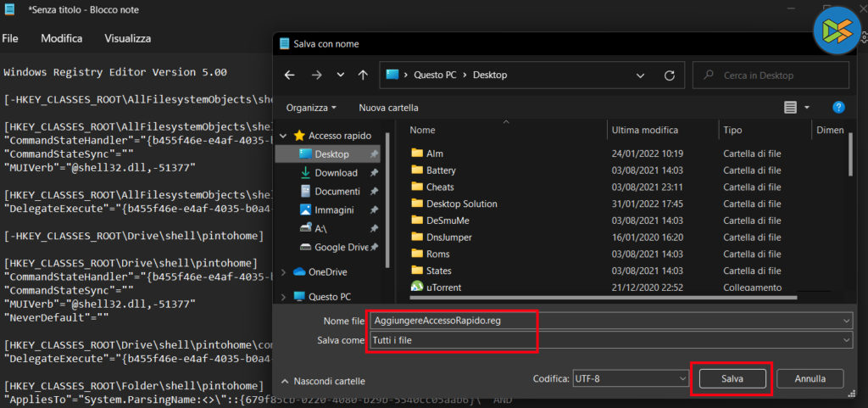
Task: Select Google Drive in the navigation pane
Action: 341,247
